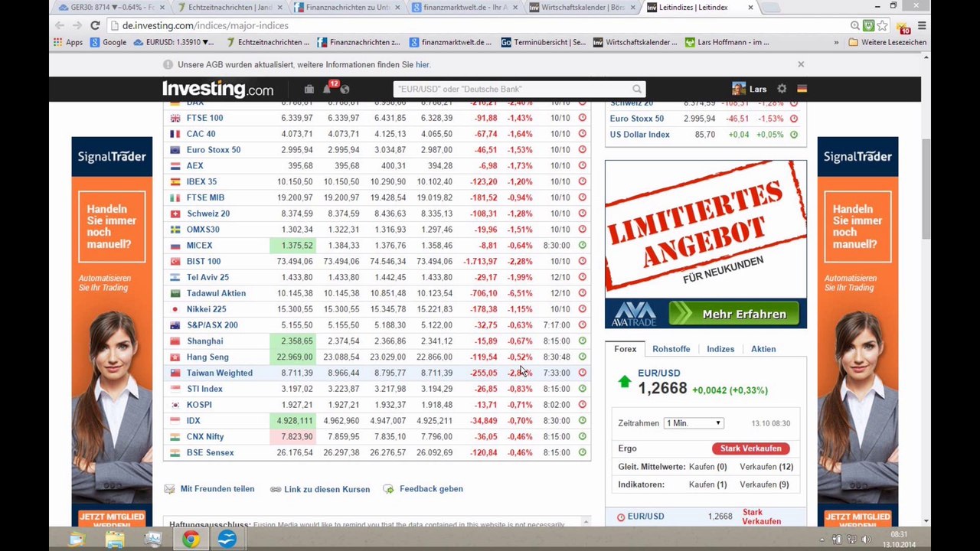This screenshot has height=551, width=980.
Task: Click the 'hier' link in AGB notice
Action: tap(422, 65)
